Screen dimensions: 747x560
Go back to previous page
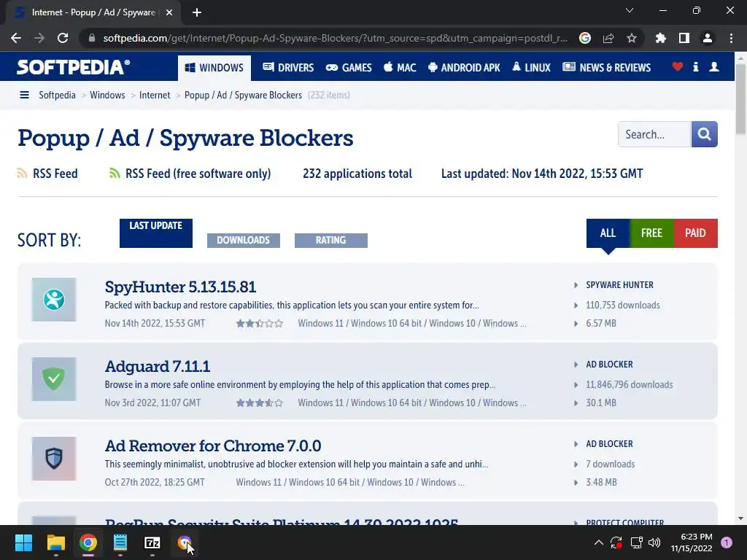point(16,38)
